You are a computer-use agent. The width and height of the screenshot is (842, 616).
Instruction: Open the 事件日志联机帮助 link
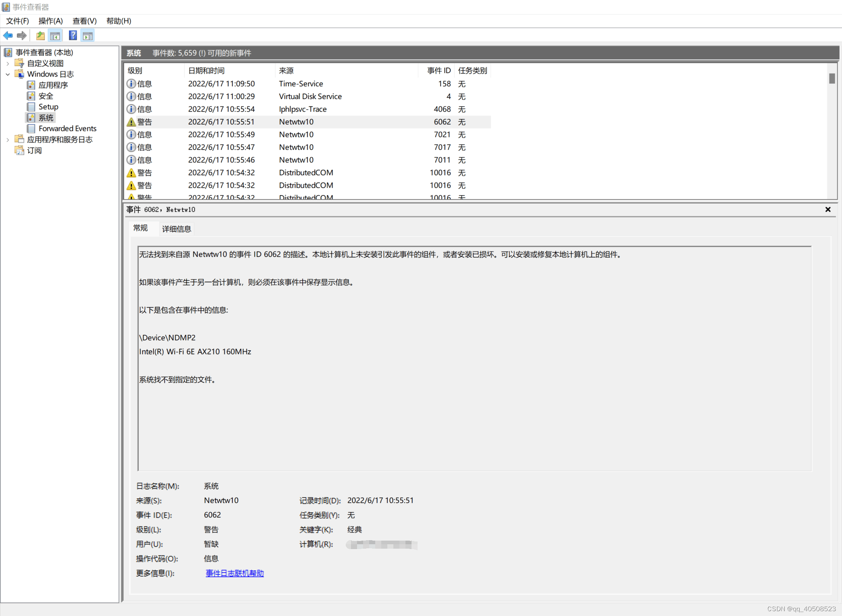click(234, 573)
